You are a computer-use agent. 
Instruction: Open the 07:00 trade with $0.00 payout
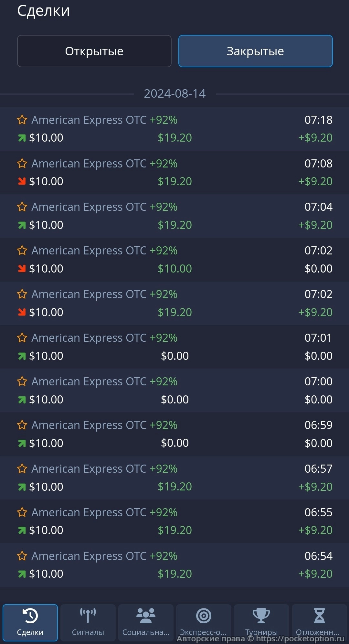174,391
